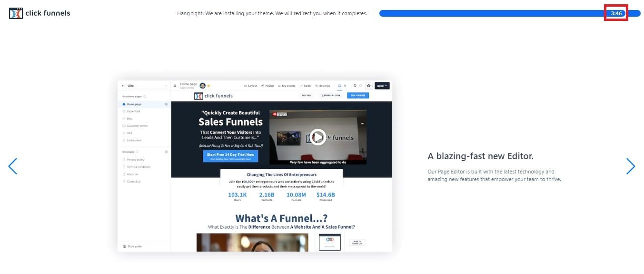Screen dimensions: 644x274
Task: Expand the Site panel dropdown chevron
Action: [166, 86]
